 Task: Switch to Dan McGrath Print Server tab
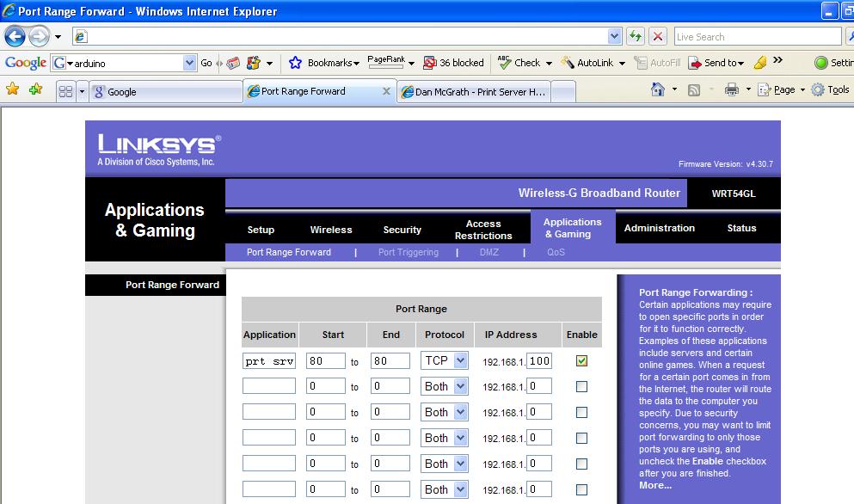tap(474, 91)
